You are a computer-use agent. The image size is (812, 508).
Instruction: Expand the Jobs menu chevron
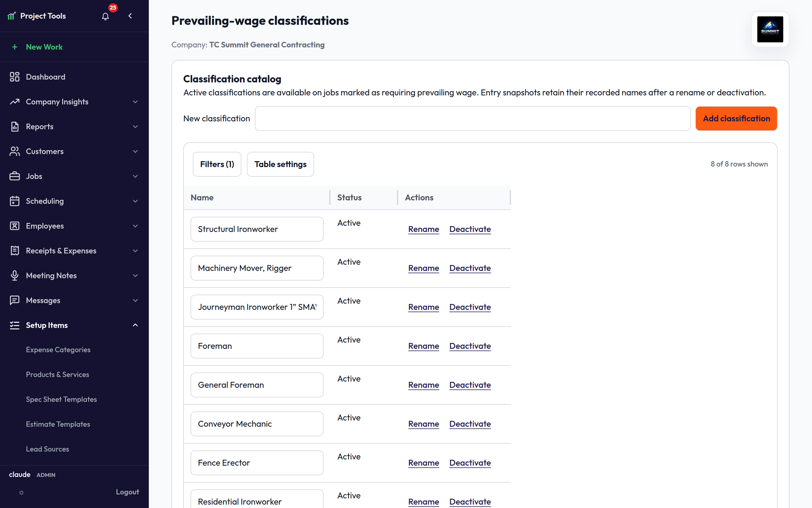coord(135,176)
